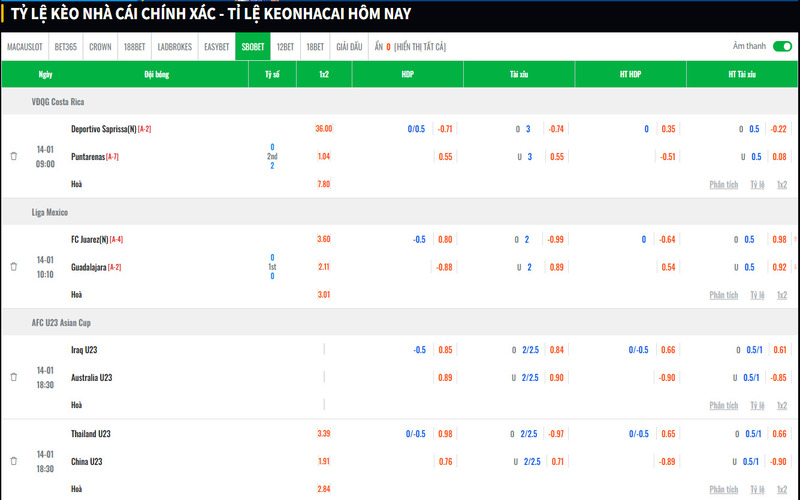This screenshot has height=500, width=800.
Task: Open the MACAUSLOT tab
Action: point(24,47)
